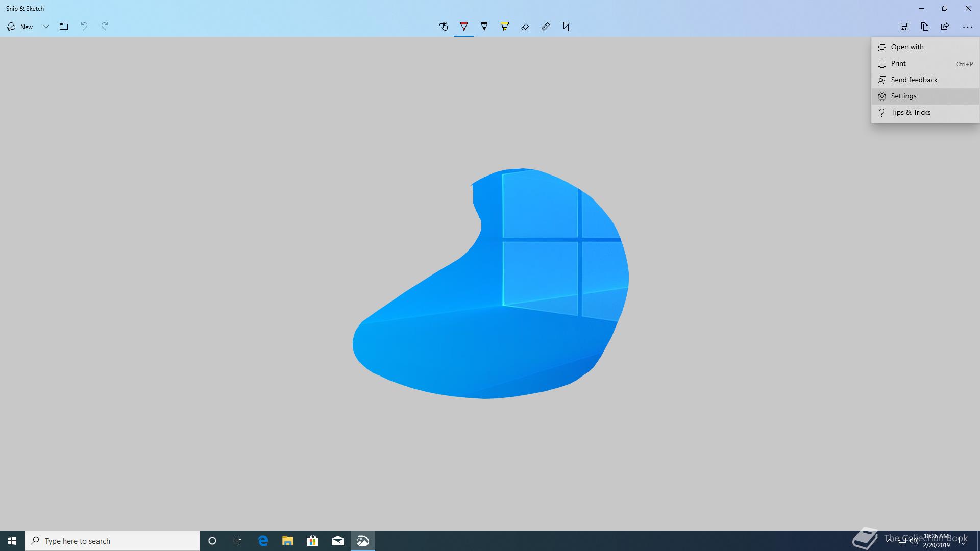This screenshot has width=980, height=551.
Task: Click the Undo arrow icon
Action: (84, 27)
